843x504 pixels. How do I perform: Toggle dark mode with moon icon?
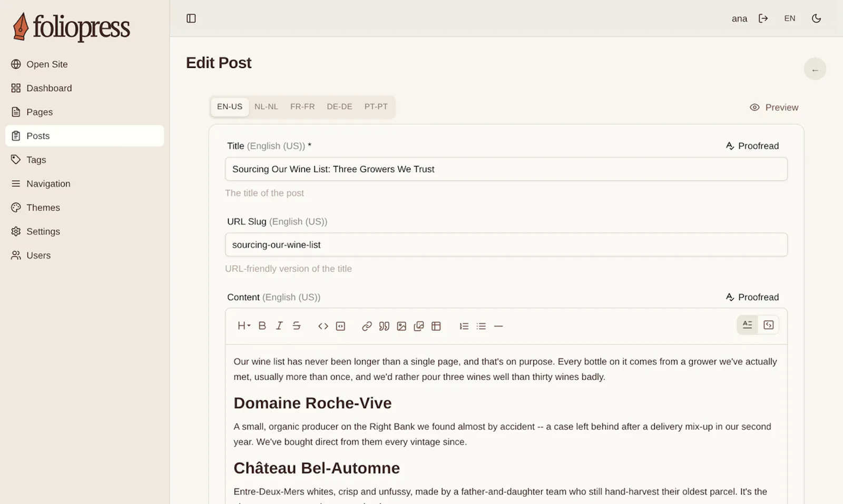817,18
